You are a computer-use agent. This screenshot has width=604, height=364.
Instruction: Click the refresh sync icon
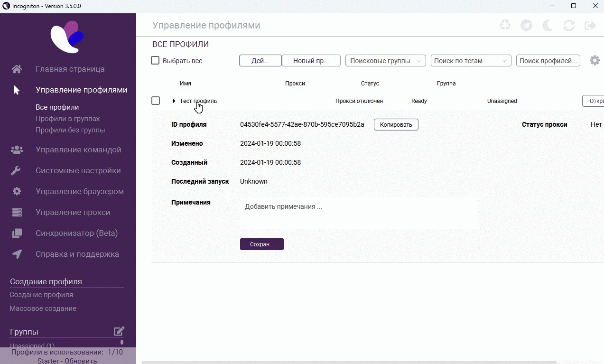click(569, 25)
